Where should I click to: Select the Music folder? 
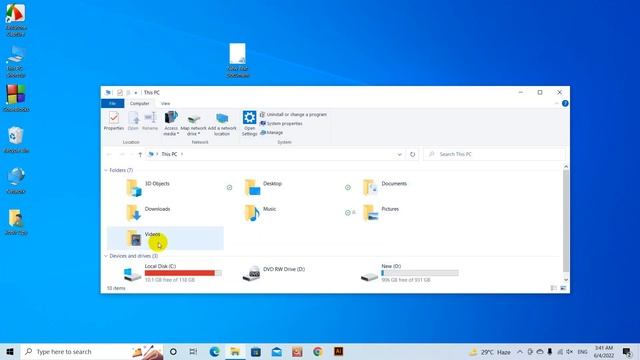pyautogui.click(x=284, y=213)
